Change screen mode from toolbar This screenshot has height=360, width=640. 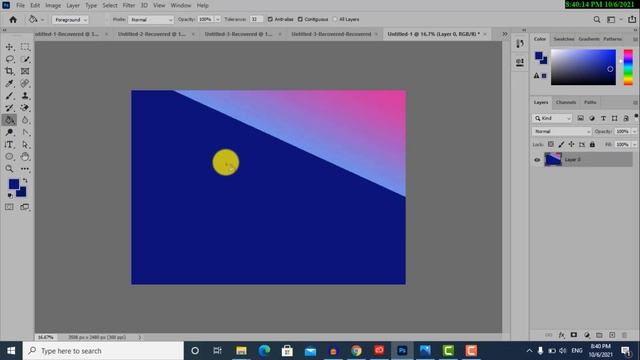(25, 207)
